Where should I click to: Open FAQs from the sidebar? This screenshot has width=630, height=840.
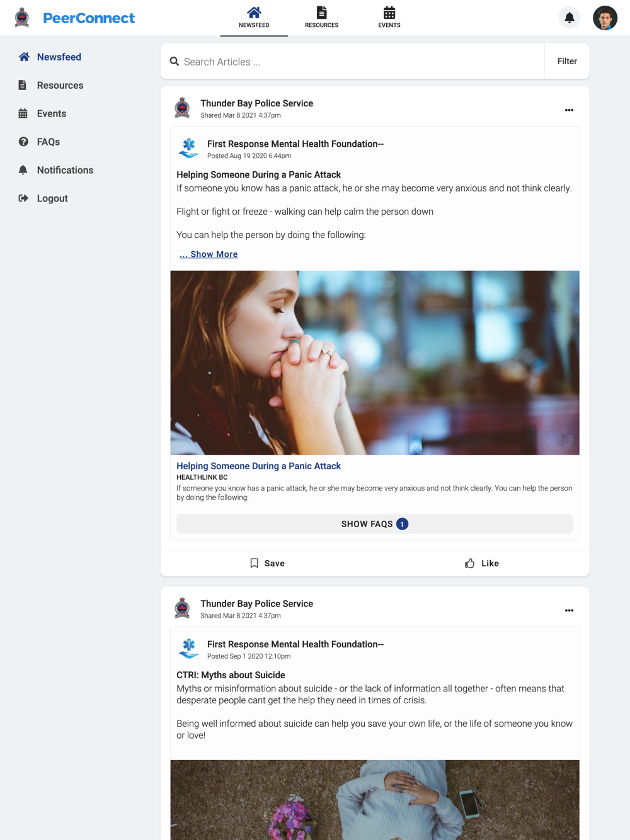[40, 142]
